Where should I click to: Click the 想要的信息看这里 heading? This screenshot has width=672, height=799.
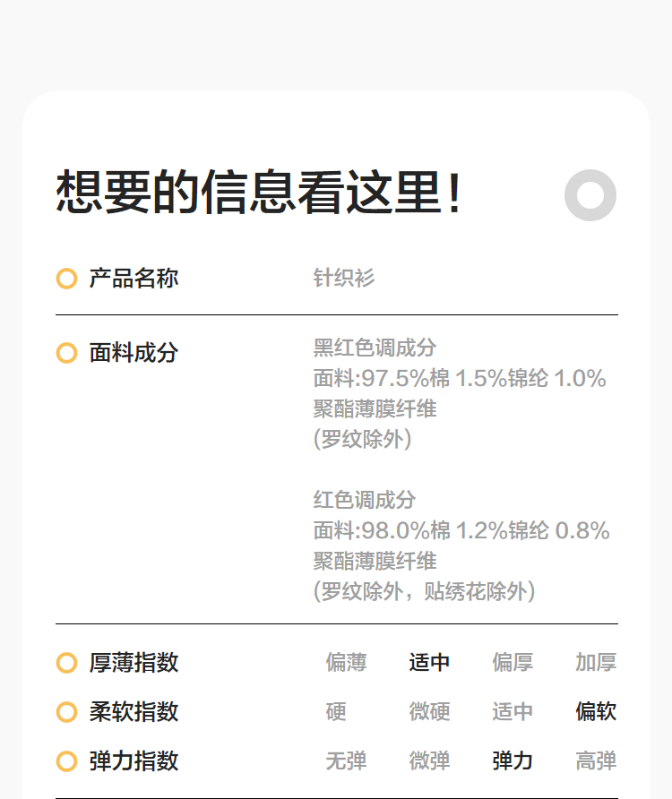click(x=259, y=193)
